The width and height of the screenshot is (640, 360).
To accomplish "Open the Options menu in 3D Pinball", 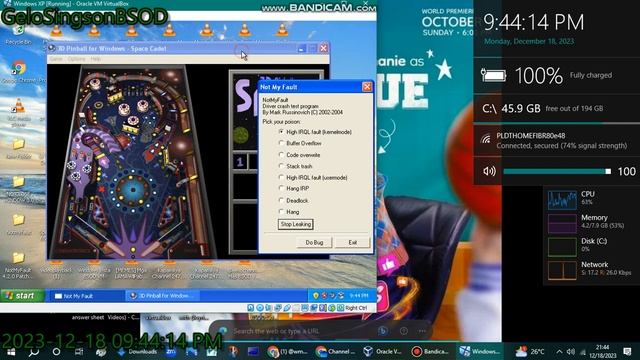I will [x=76, y=59].
